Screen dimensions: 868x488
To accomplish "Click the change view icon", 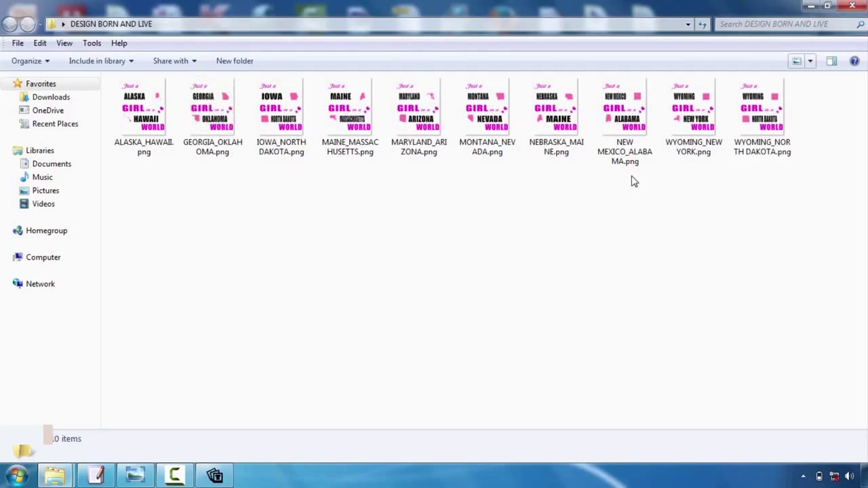I will (797, 61).
